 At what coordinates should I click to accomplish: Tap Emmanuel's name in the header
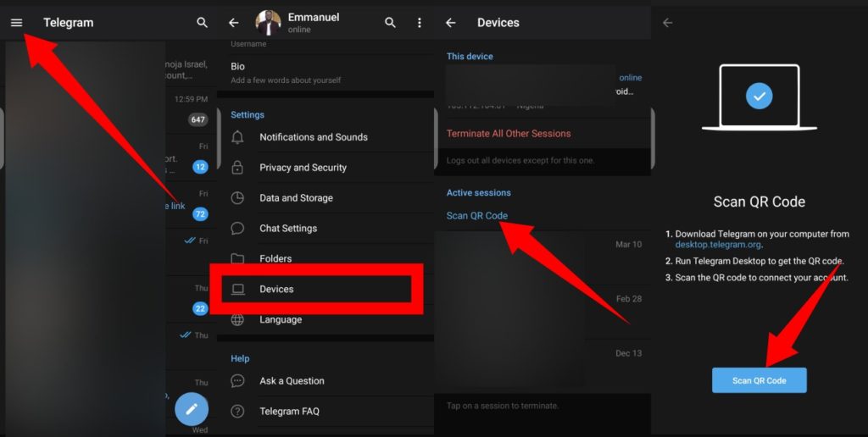pyautogui.click(x=314, y=17)
